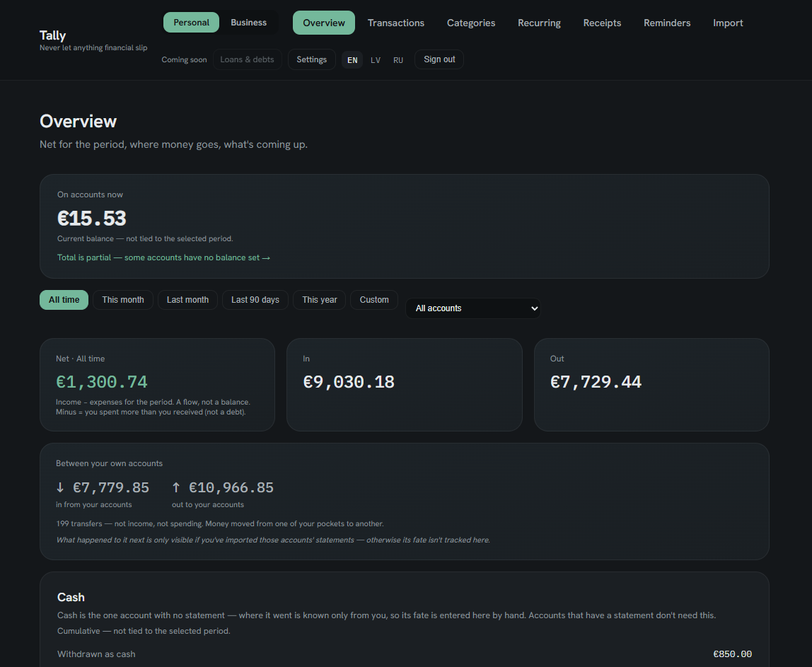Click the Tally logo title

[x=53, y=35]
